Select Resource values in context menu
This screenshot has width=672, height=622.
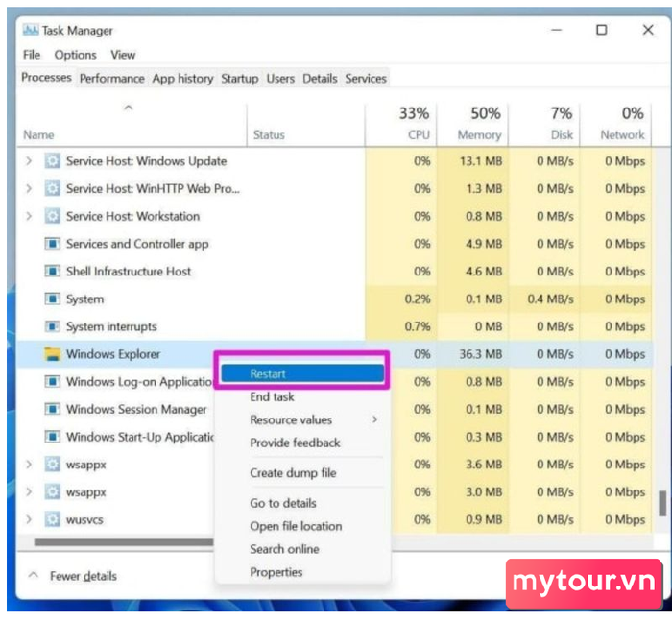pos(291,419)
